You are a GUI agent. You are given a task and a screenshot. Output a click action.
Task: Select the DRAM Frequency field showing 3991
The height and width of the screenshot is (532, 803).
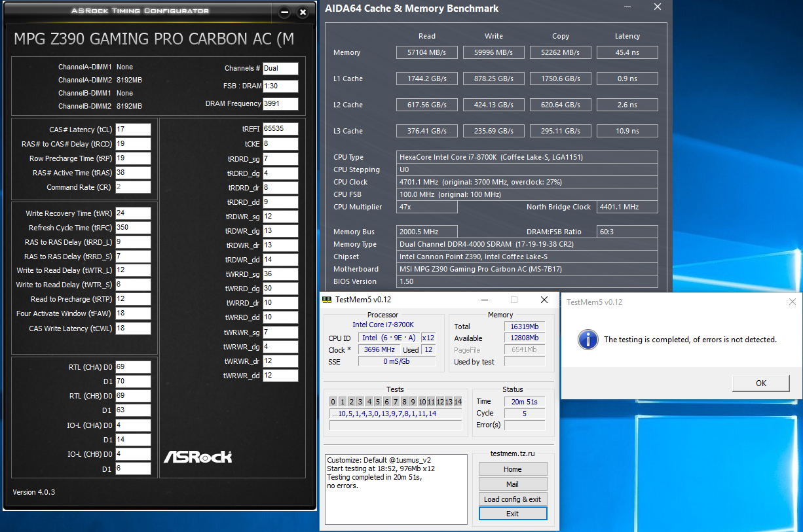pos(280,103)
